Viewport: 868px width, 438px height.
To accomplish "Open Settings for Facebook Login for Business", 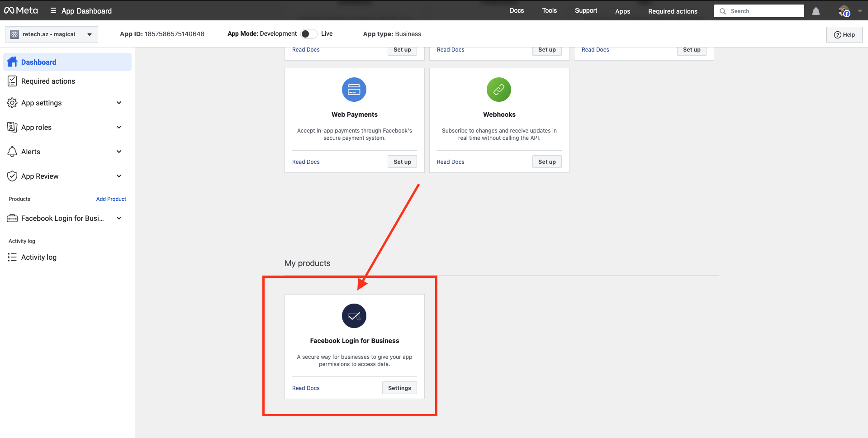I will coord(399,388).
